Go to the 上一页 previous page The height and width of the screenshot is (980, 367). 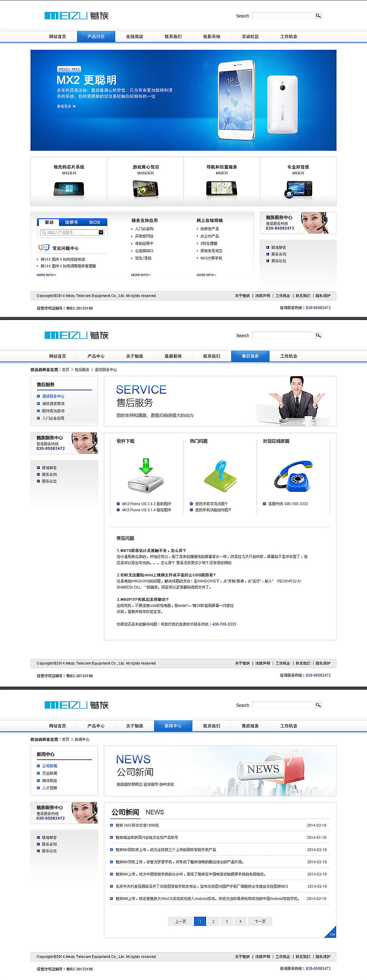181,921
